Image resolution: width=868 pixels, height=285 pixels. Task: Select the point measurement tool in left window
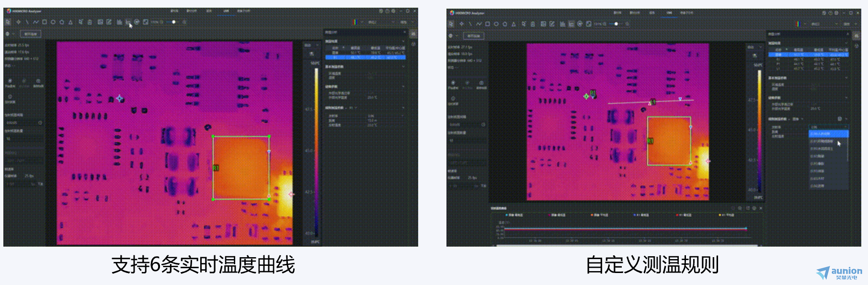19,22
